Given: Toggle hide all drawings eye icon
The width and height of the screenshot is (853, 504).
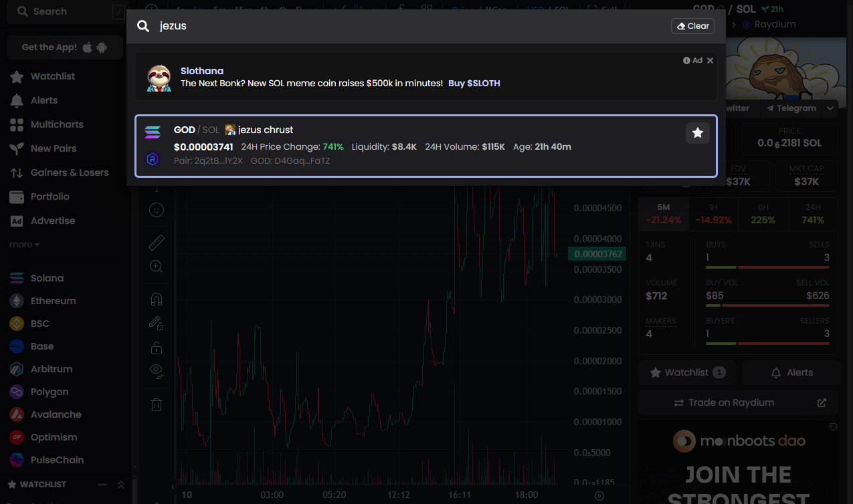Looking at the screenshot, I should tap(157, 372).
